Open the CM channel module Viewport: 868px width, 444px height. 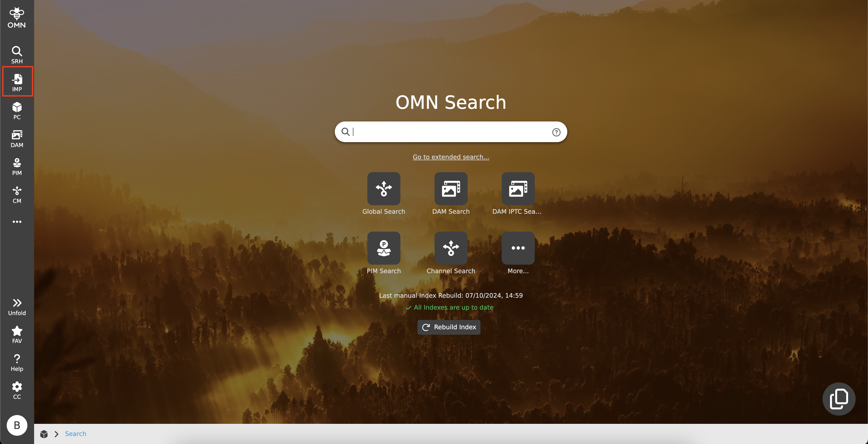point(17,194)
